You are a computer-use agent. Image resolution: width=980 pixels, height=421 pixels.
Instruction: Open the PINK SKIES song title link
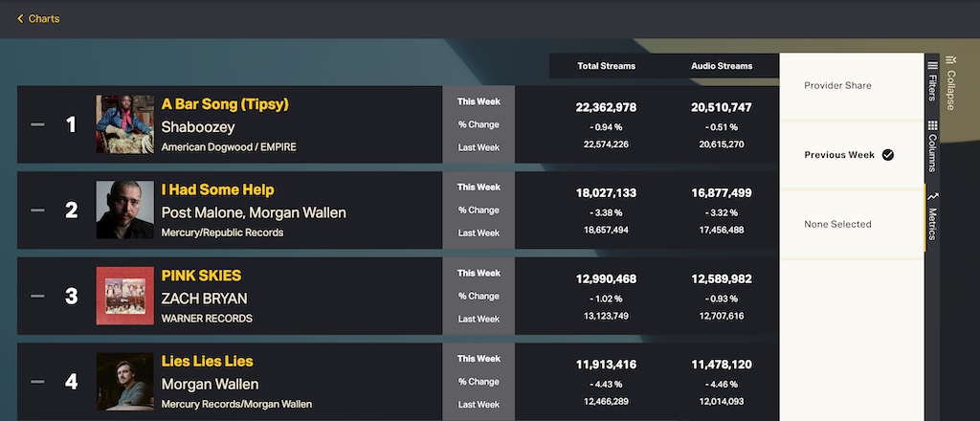[201, 276]
